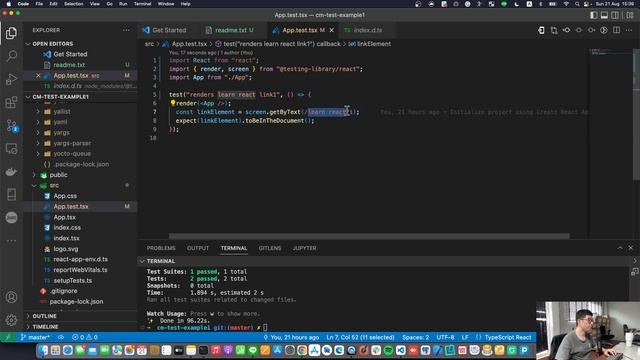Click the editor horizontal scrollbar
640x360 pixels.
pos(369,236)
